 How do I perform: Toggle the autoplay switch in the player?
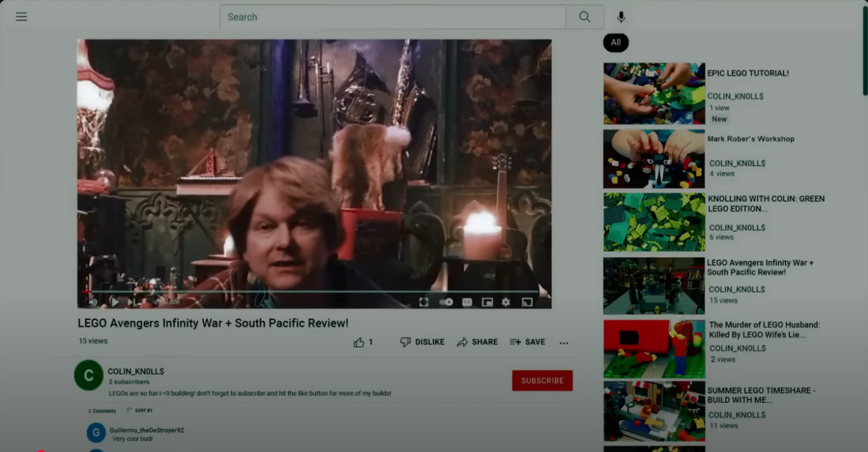pos(446,302)
